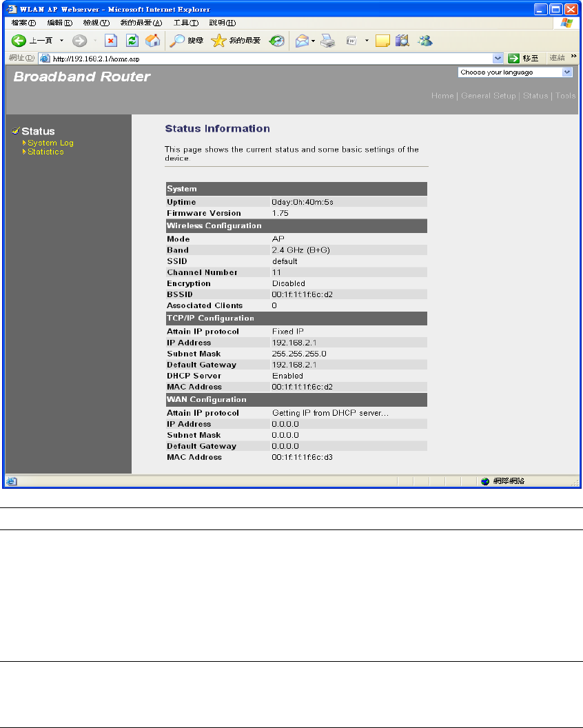The width and height of the screenshot is (583, 728).
Task: Open the Mail button dropdown arrow
Action: point(314,41)
